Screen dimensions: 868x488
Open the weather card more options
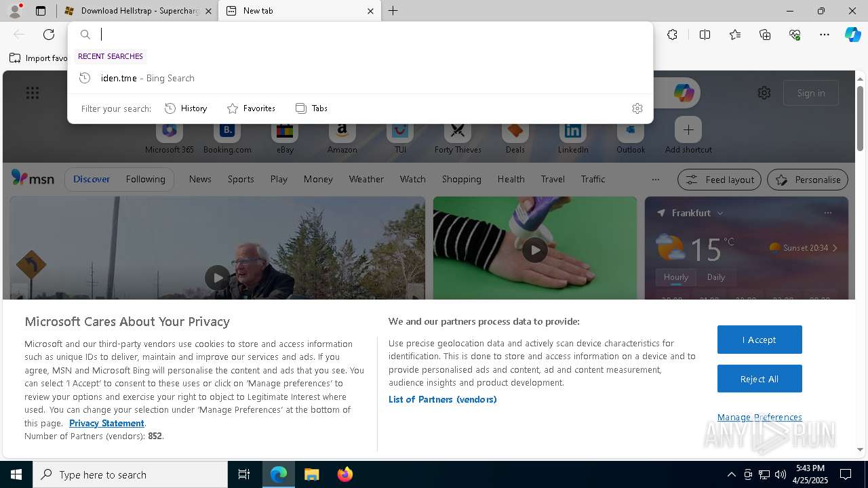(827, 213)
